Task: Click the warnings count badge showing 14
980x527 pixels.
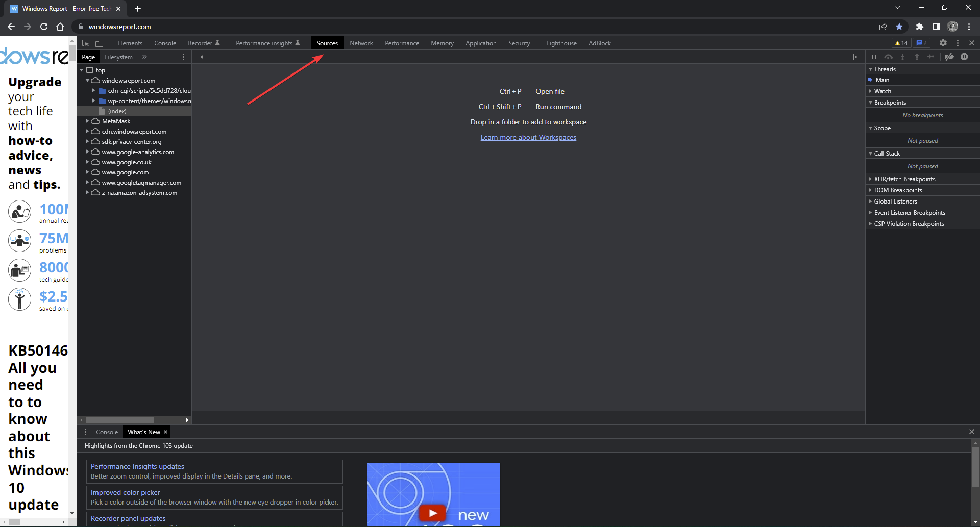Action: click(901, 43)
